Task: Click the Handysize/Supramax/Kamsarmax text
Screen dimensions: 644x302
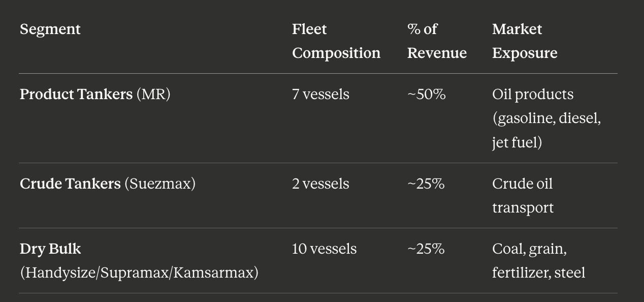Action: (x=139, y=273)
